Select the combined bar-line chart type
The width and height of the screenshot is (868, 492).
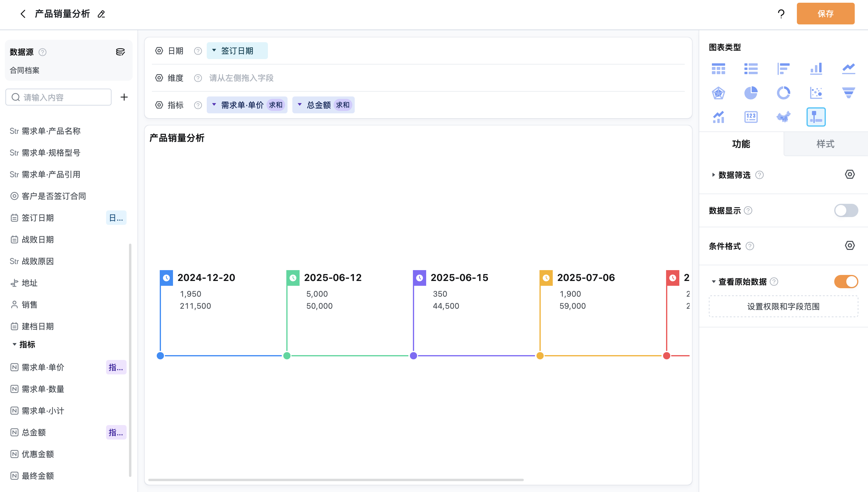[x=719, y=117]
